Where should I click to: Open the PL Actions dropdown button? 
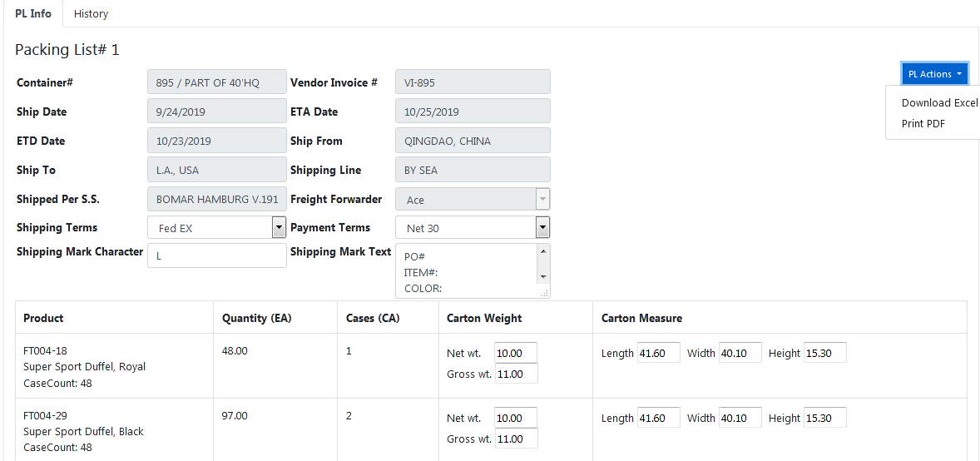pos(934,74)
